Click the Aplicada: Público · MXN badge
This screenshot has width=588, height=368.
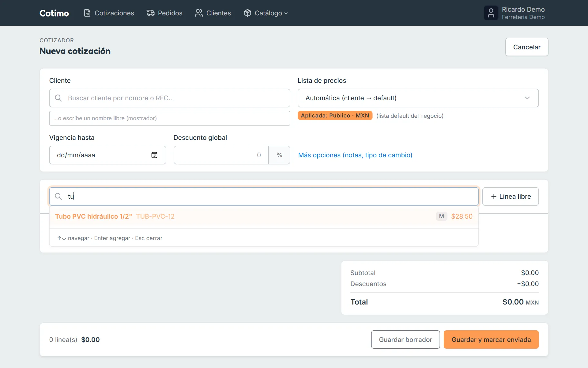[335, 115]
